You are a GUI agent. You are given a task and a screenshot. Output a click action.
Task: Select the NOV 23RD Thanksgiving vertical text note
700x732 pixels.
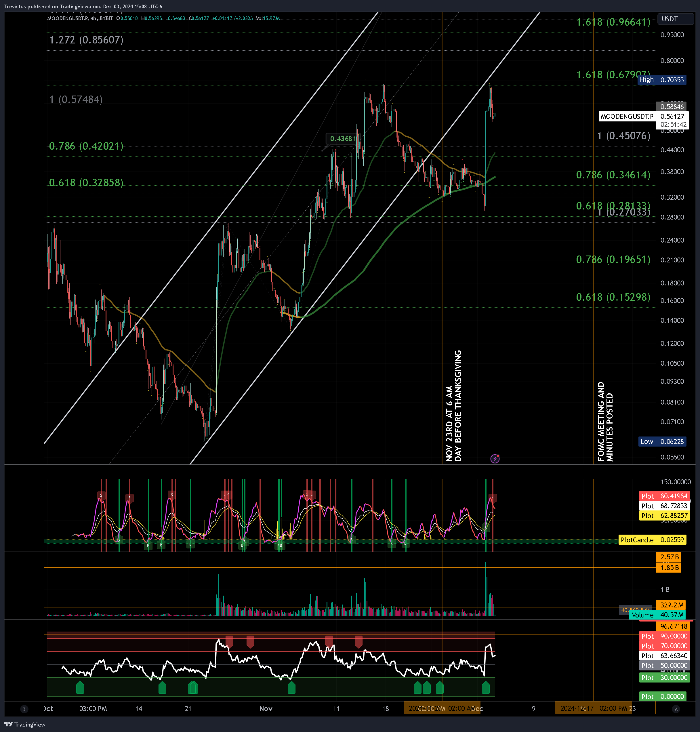pyautogui.click(x=454, y=405)
